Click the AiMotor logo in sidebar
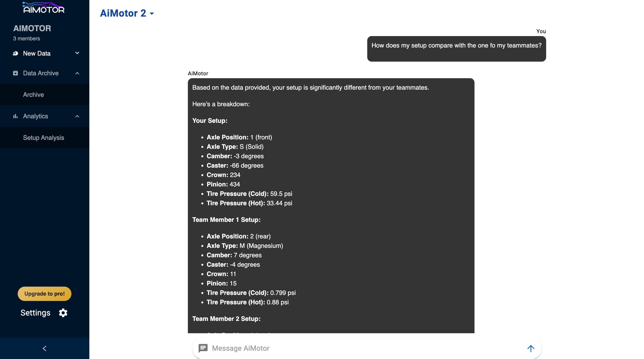Image resolution: width=644 pixels, height=359 pixels. tap(43, 8)
